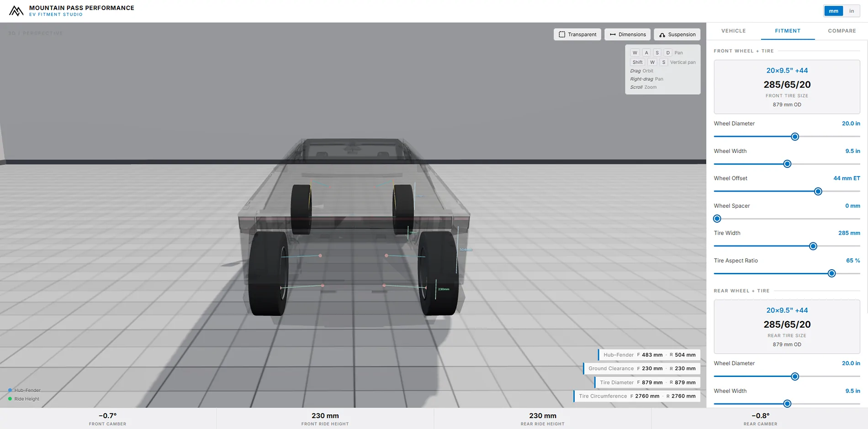Click the 44 mm ET offset value
The width and height of the screenshot is (868, 429).
point(847,178)
